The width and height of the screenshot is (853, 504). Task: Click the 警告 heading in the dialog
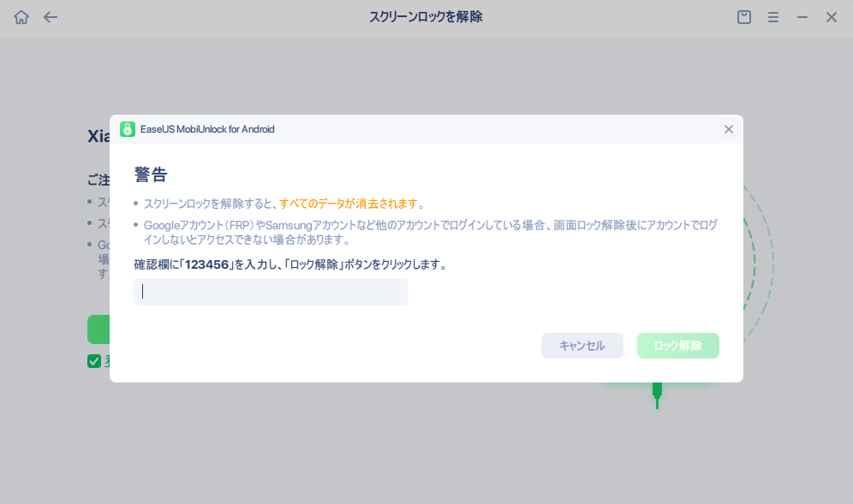point(151,175)
